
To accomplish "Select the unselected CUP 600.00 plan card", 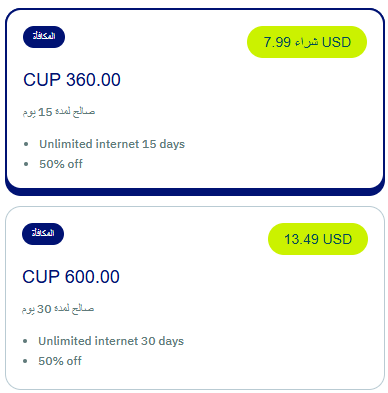I will tap(195, 298).
